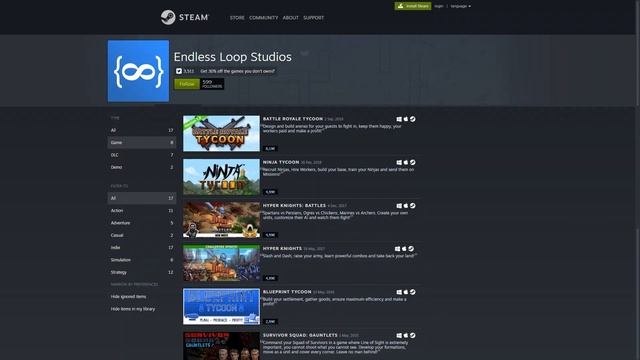Click the login link

439,6
